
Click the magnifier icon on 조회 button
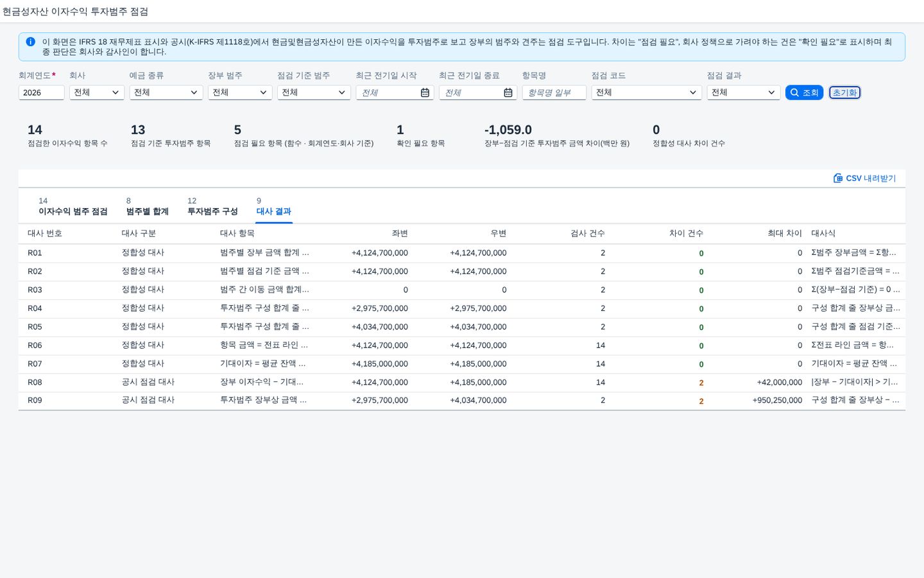pyautogui.click(x=794, y=92)
